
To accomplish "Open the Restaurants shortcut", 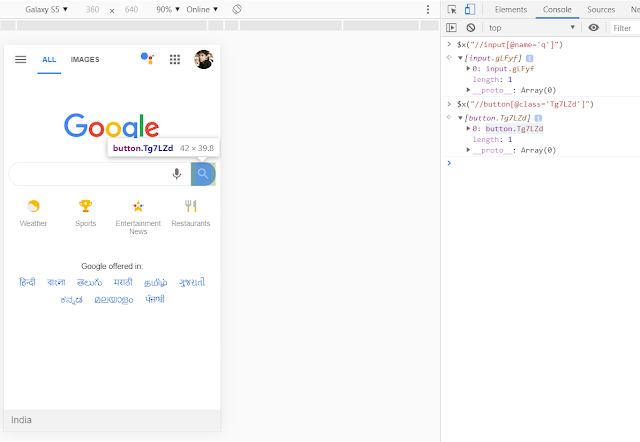I will tap(191, 213).
